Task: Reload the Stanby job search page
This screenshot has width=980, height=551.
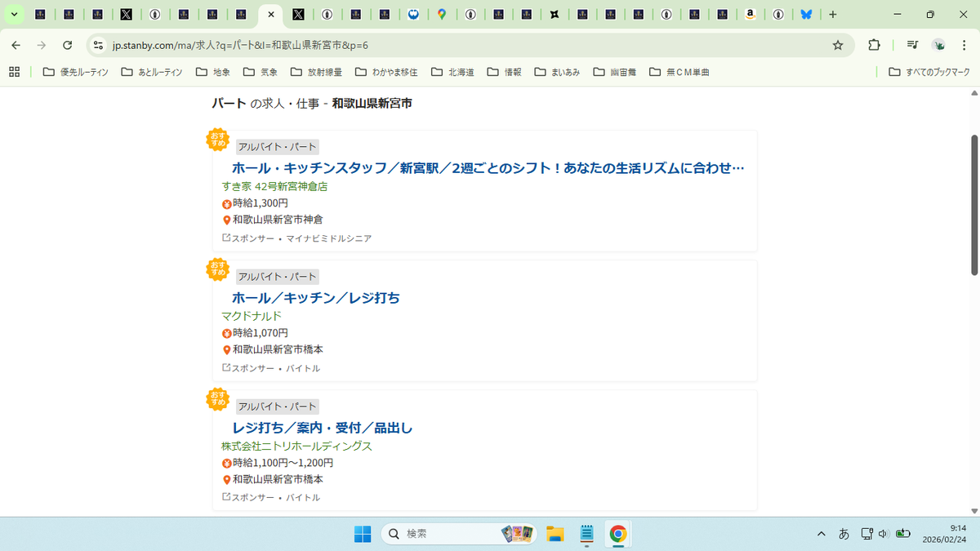Action: pos(68,45)
